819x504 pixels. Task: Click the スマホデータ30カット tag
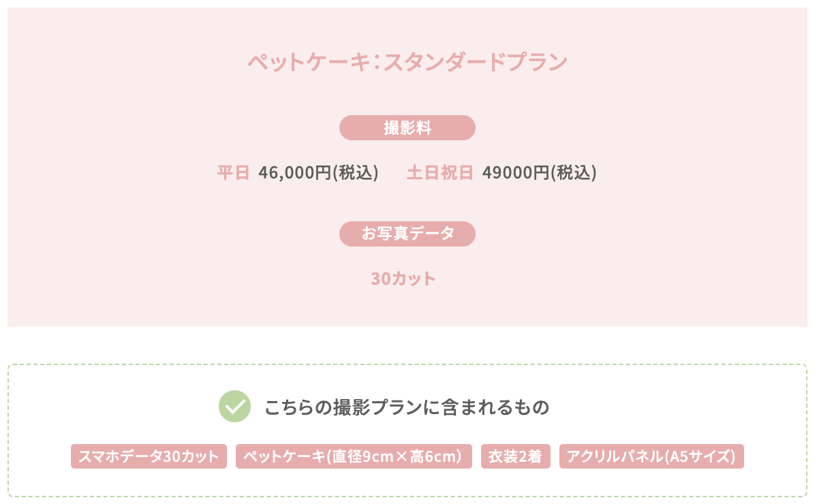pos(149,456)
